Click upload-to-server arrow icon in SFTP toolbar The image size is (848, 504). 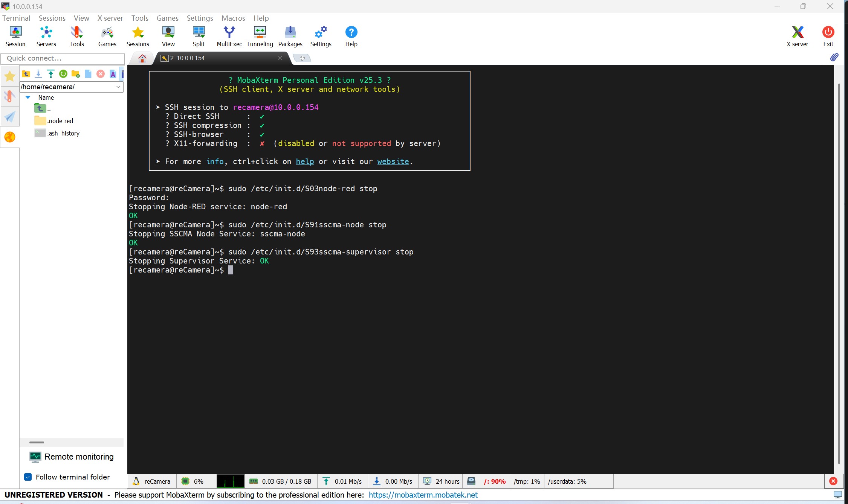coord(51,74)
